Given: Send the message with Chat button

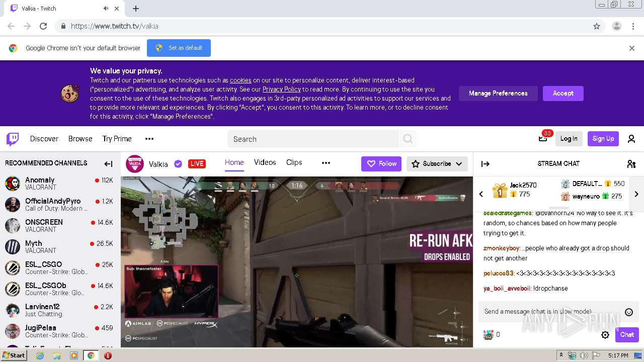Looking at the screenshot, I should [x=627, y=335].
